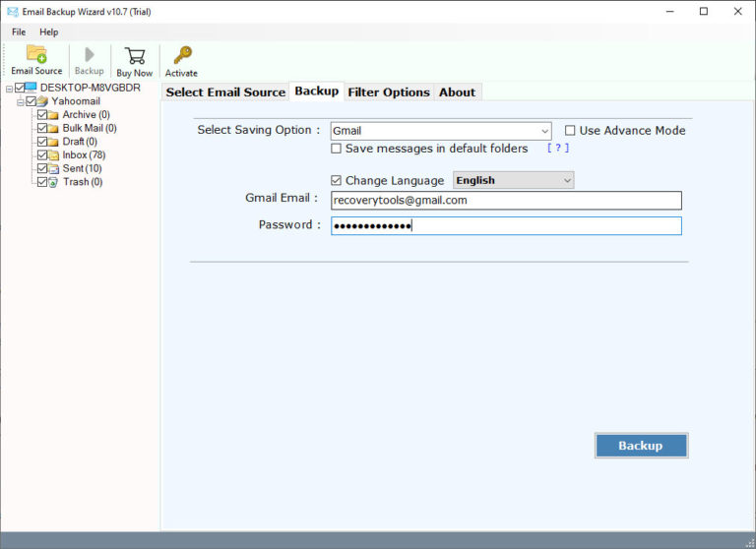Click the Inbox folder icon
This screenshot has width=756, height=549.
coord(53,155)
